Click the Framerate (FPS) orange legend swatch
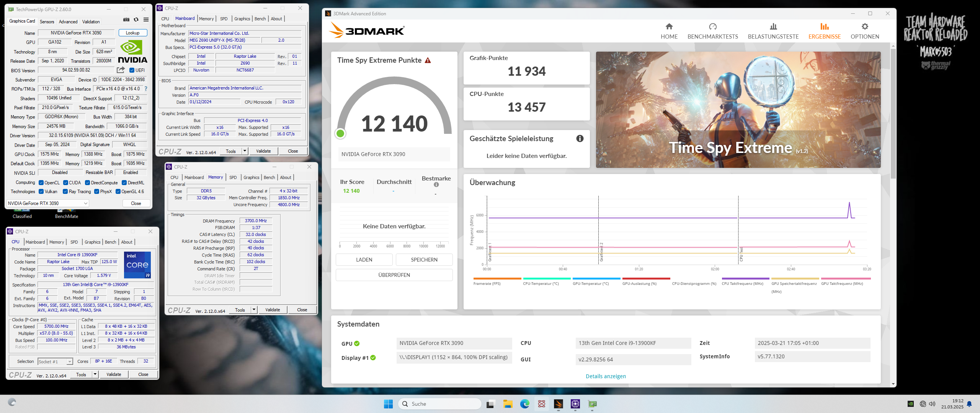This screenshot has width=980, height=413. [x=497, y=278]
